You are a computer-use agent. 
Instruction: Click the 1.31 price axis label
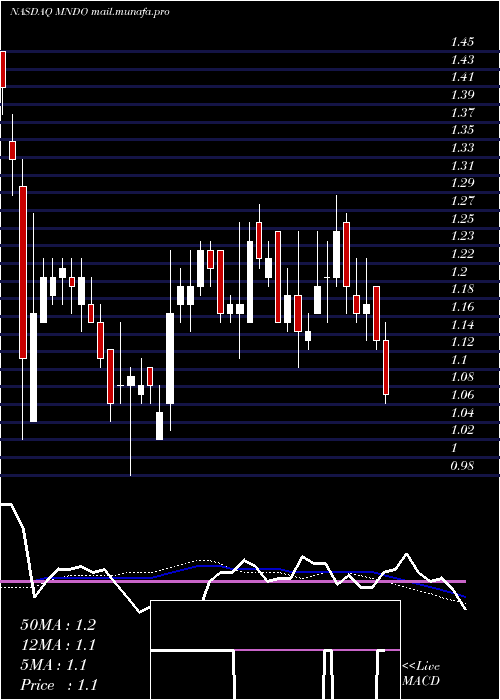(x=462, y=166)
